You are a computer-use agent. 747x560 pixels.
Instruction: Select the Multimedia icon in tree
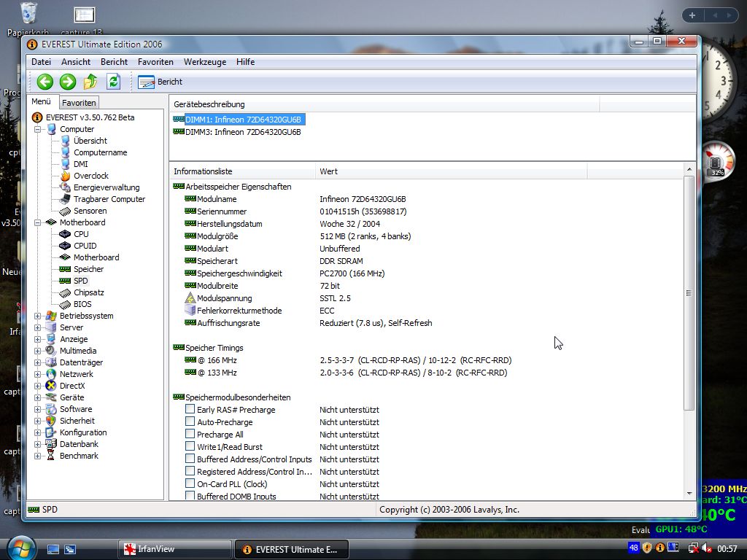(x=51, y=351)
